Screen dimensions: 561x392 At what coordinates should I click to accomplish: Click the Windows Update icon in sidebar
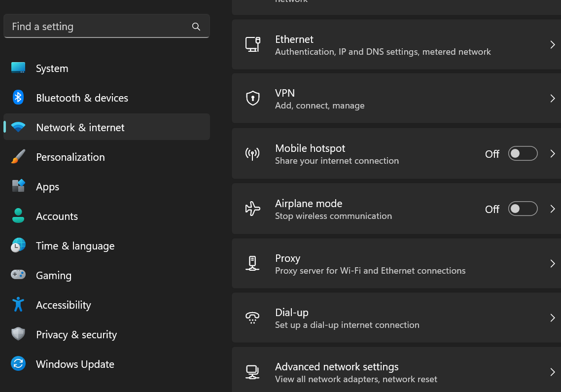point(18,364)
